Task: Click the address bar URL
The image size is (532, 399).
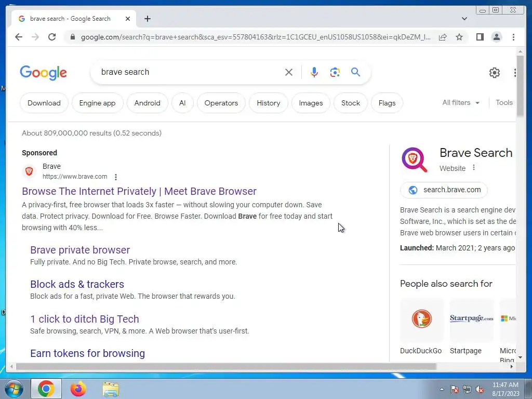Action: click(x=256, y=37)
